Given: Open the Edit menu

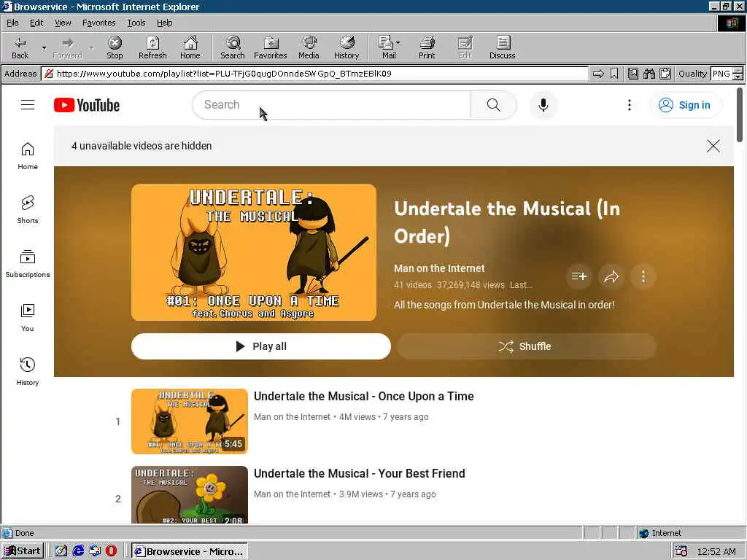Looking at the screenshot, I should tap(36, 23).
